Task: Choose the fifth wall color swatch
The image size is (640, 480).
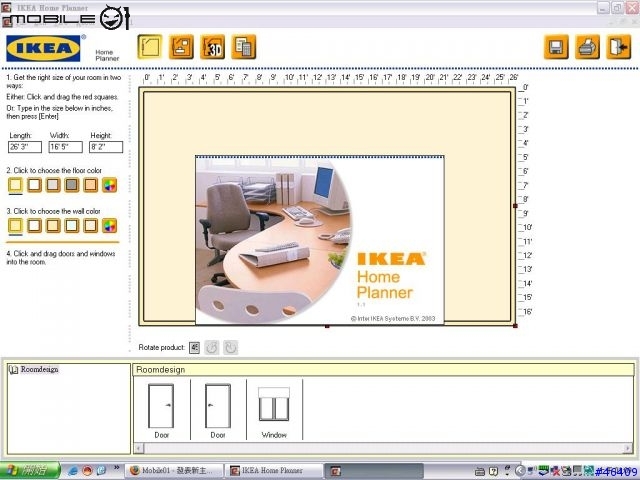Action: coord(91,225)
